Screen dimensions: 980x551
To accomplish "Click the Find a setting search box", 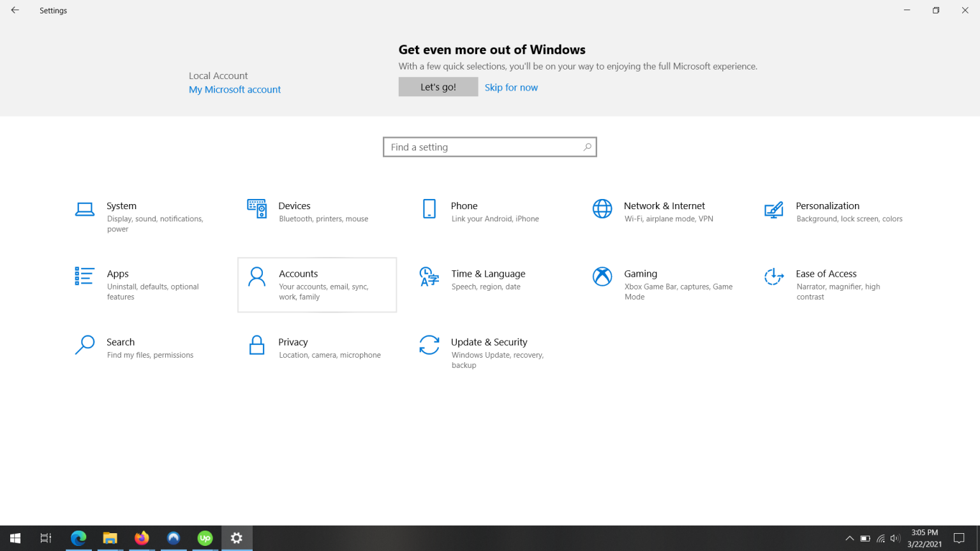I will tap(489, 147).
